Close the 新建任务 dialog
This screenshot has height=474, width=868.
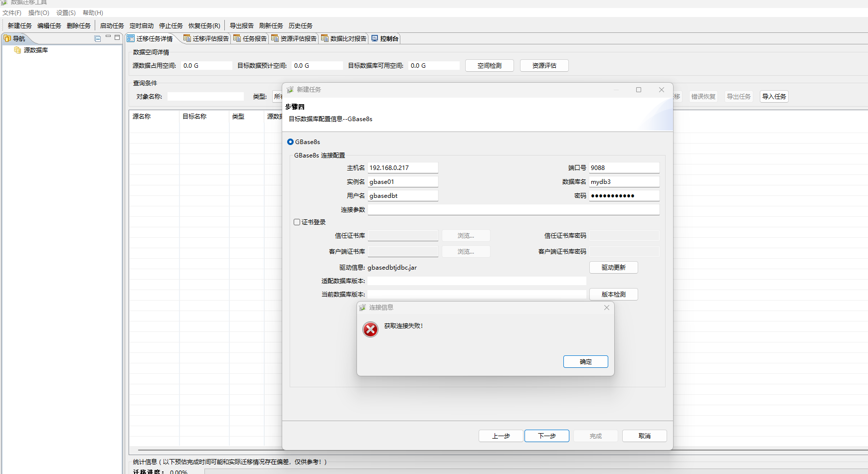(x=662, y=90)
